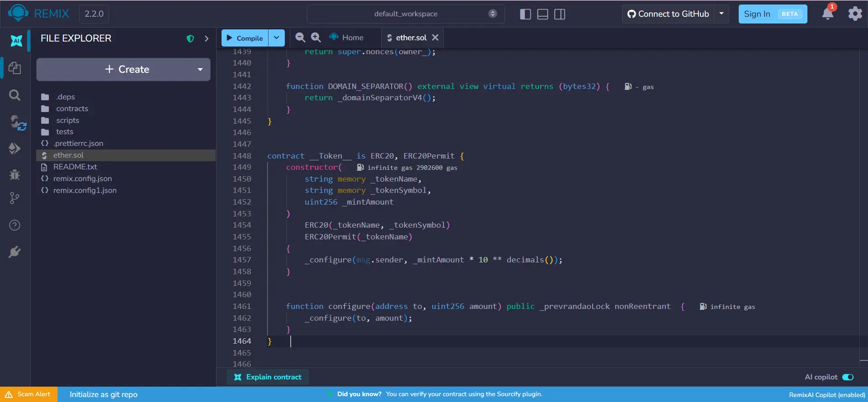
Task: Toggle the bottom terminal panel layout
Action: pyautogui.click(x=542, y=14)
